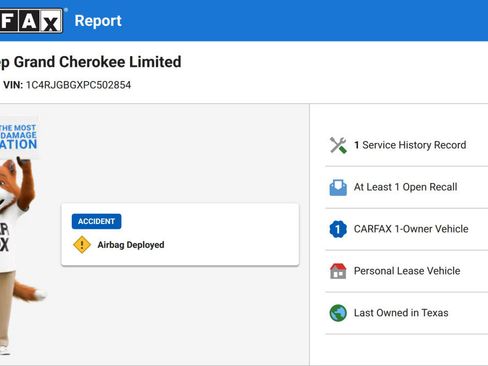Click the green globe location icon
This screenshot has height=366, width=488.
(x=338, y=313)
